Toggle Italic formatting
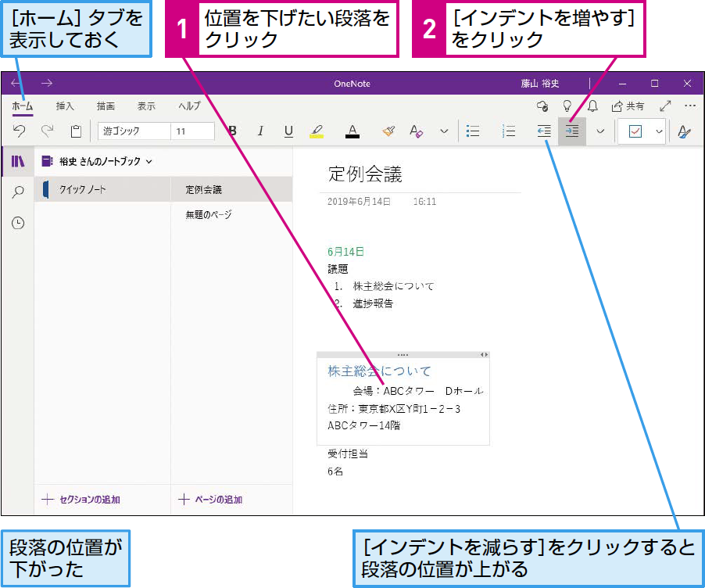The width and height of the screenshot is (705, 588). pyautogui.click(x=260, y=131)
